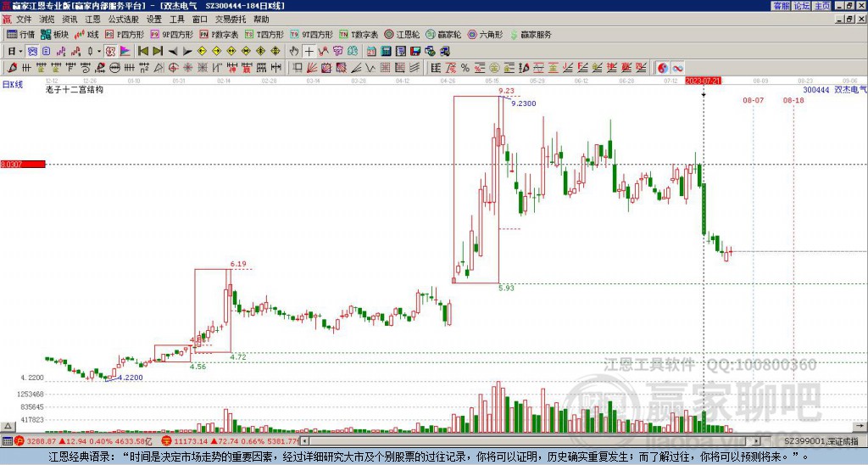Click the red 2023-07-21 date marker

click(703, 81)
